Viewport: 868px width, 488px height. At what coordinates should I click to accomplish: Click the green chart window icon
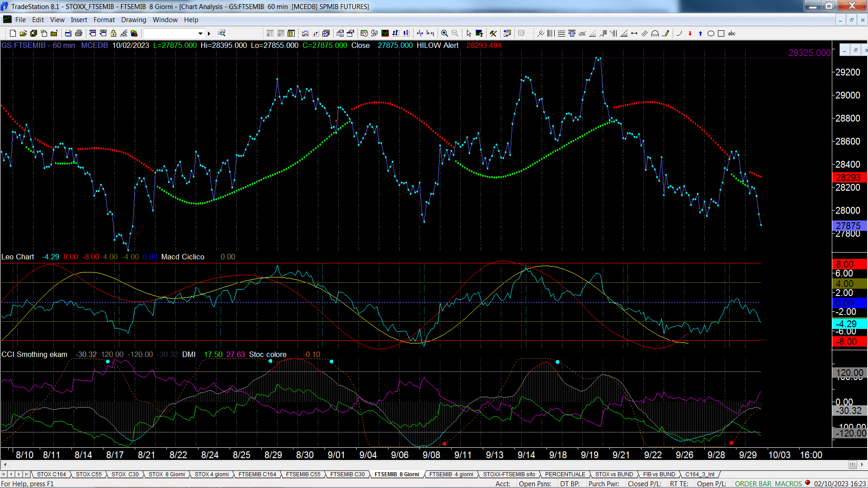coord(385,33)
